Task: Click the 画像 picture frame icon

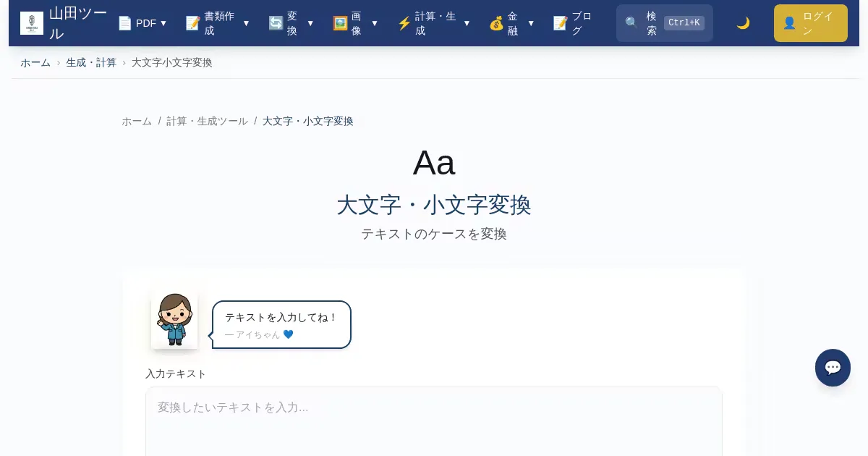Action: tap(340, 23)
